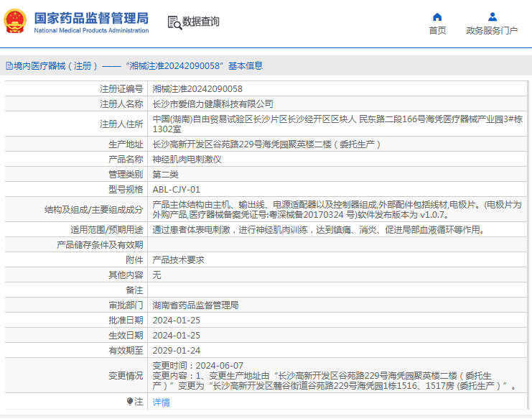This screenshot has width=532, height=419.
Task: Open the 详情 link in the note row
Action: coord(162,402)
